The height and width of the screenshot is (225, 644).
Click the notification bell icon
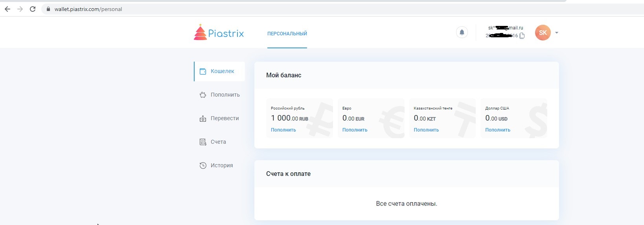tap(462, 32)
